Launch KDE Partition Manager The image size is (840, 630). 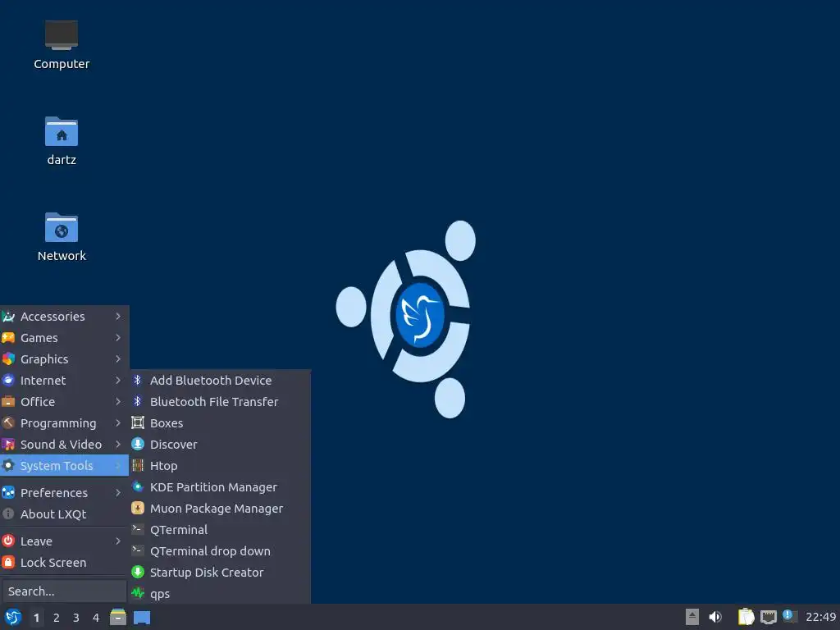pyautogui.click(x=220, y=487)
